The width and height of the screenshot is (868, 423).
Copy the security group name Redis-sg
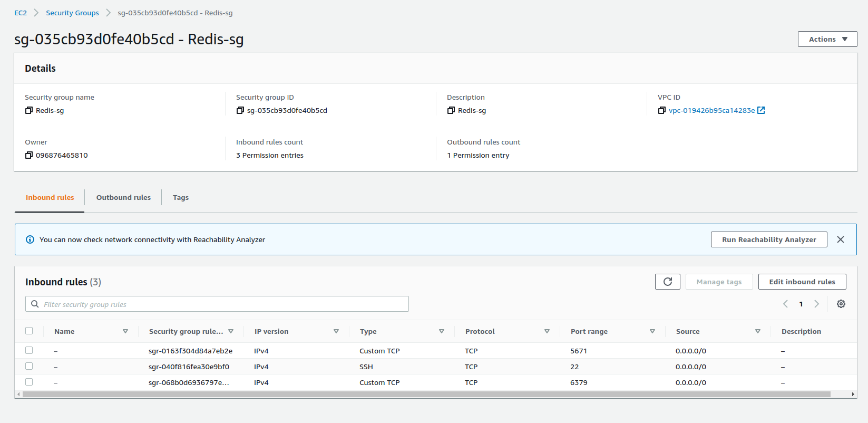tap(29, 110)
